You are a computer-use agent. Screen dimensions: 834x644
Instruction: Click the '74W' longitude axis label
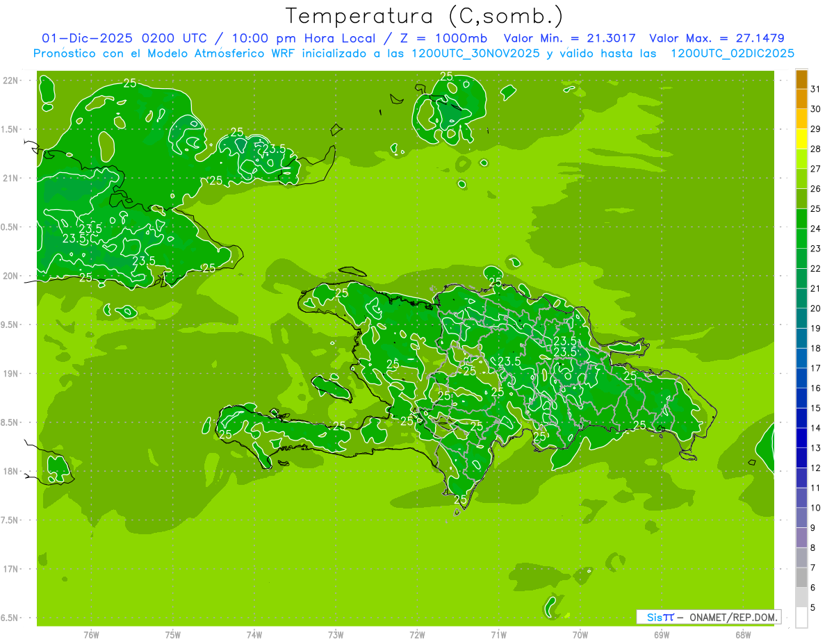pos(254,635)
